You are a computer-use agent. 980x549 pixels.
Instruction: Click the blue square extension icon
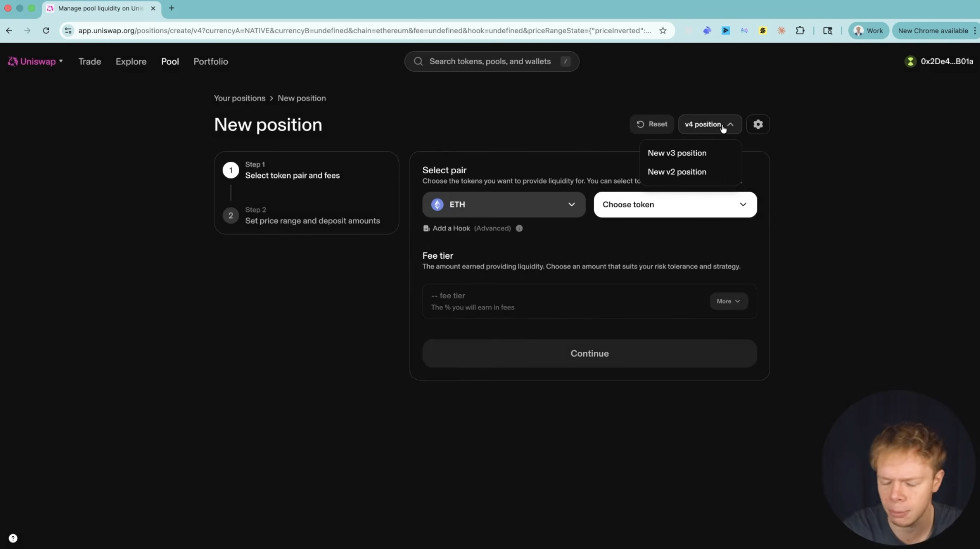(x=726, y=31)
